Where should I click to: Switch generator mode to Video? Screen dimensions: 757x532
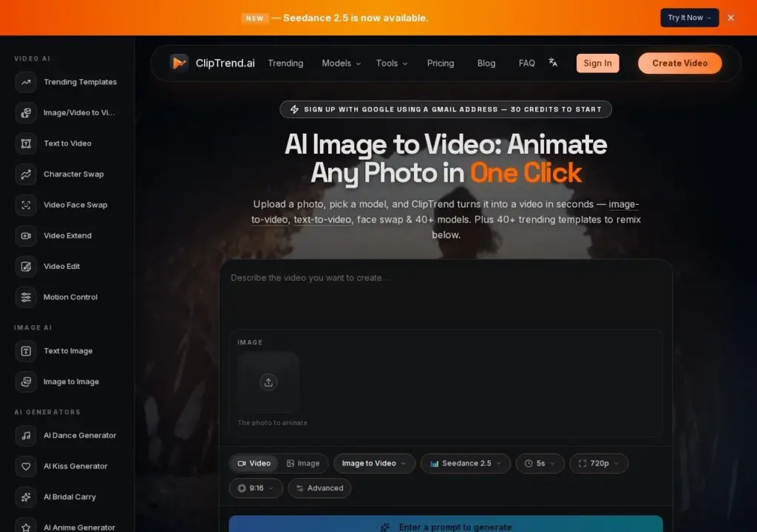(254, 463)
